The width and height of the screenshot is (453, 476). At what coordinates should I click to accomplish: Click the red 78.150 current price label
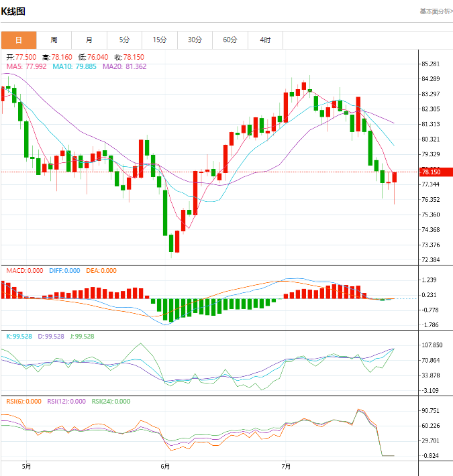click(430, 172)
